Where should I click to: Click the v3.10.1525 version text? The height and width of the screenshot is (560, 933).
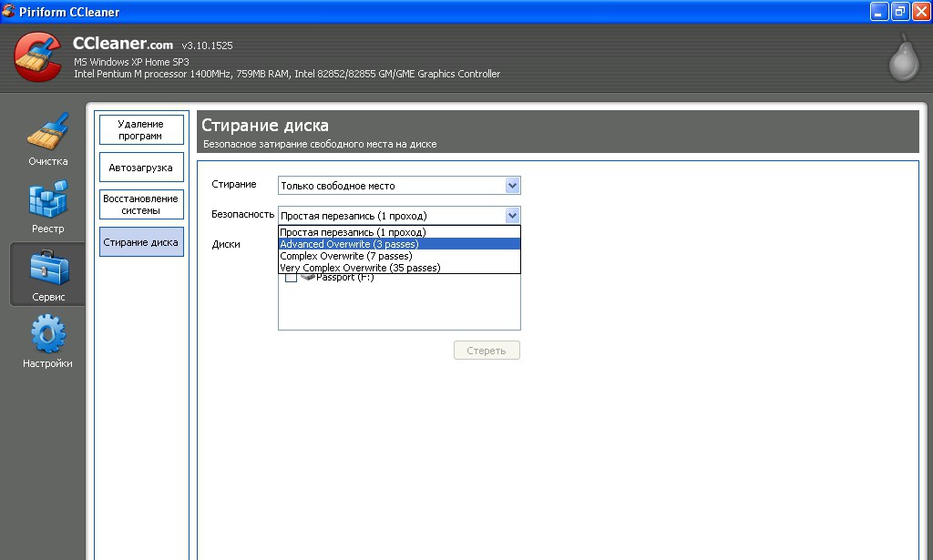pos(207,46)
